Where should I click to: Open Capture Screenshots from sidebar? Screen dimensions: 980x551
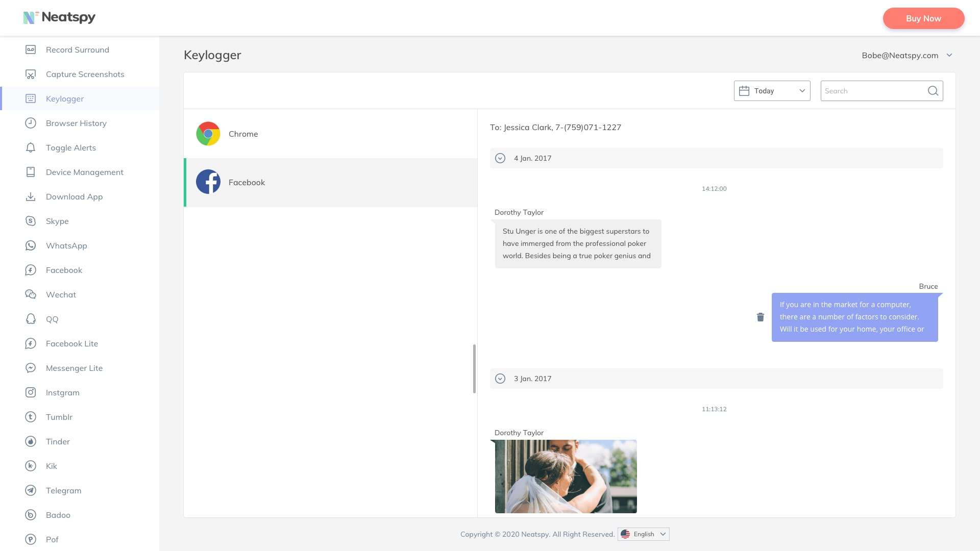point(85,74)
